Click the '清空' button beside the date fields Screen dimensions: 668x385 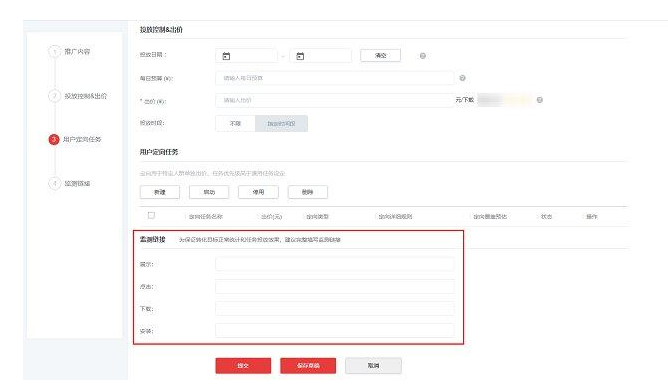coord(380,56)
